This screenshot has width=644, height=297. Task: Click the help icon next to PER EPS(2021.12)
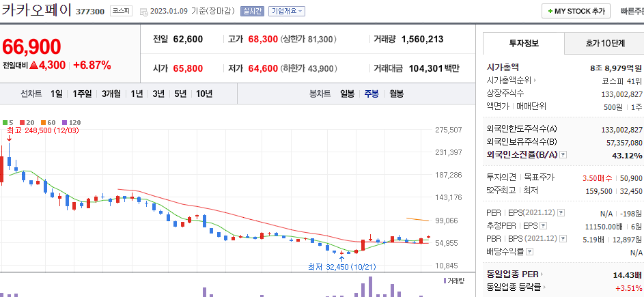click(561, 213)
